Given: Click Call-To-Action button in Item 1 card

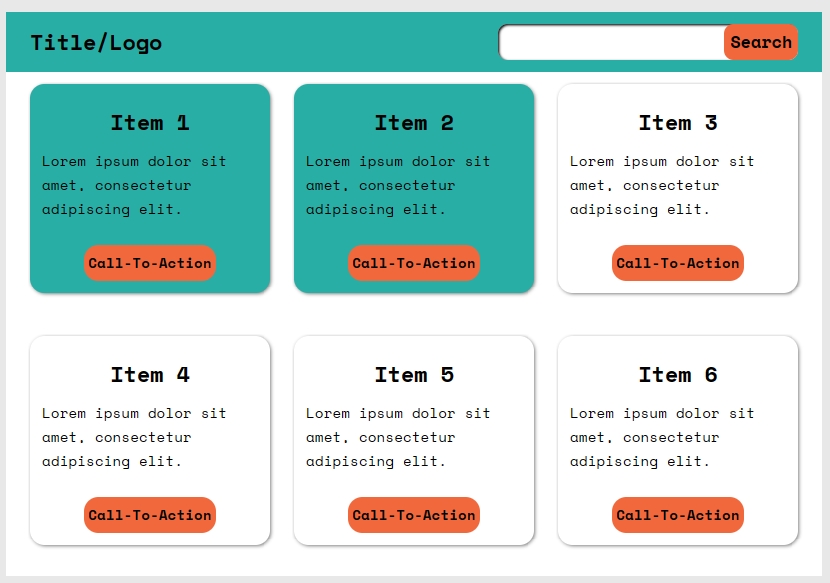Looking at the screenshot, I should click(x=150, y=263).
